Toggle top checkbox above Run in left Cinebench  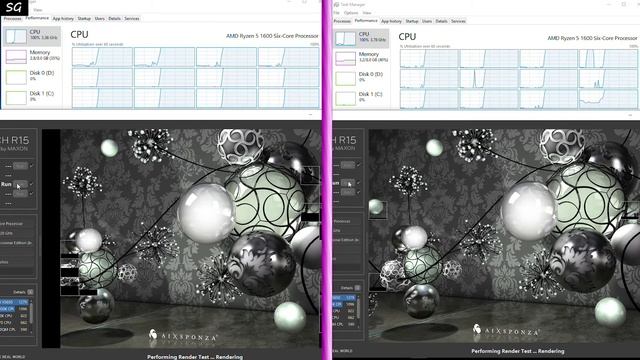[x=31, y=166]
